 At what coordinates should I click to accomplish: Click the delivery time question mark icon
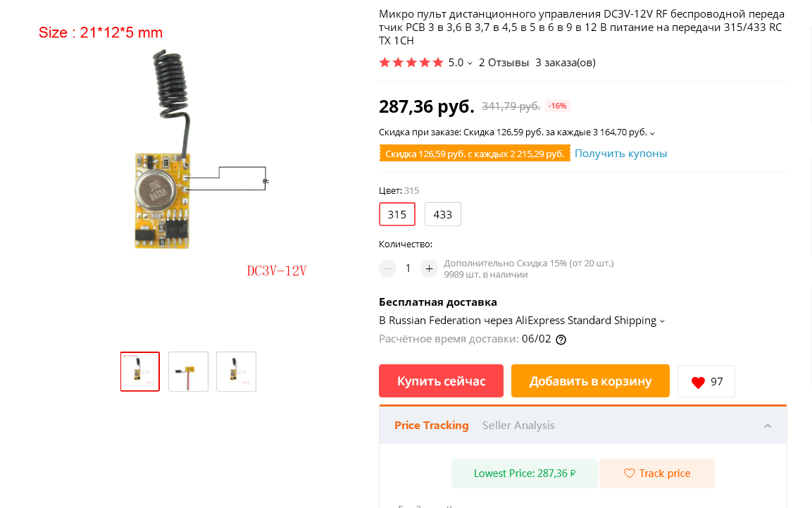(561, 340)
